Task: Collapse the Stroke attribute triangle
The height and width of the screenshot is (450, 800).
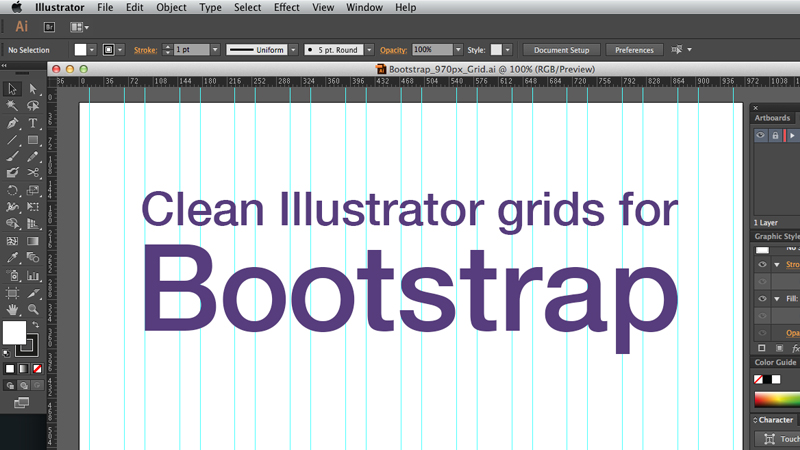Action: click(x=777, y=265)
